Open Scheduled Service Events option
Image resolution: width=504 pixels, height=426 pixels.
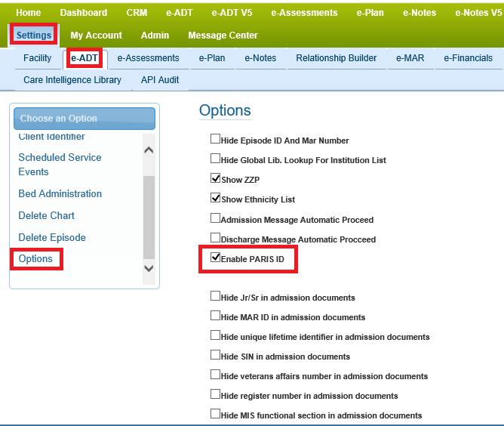tap(60, 164)
